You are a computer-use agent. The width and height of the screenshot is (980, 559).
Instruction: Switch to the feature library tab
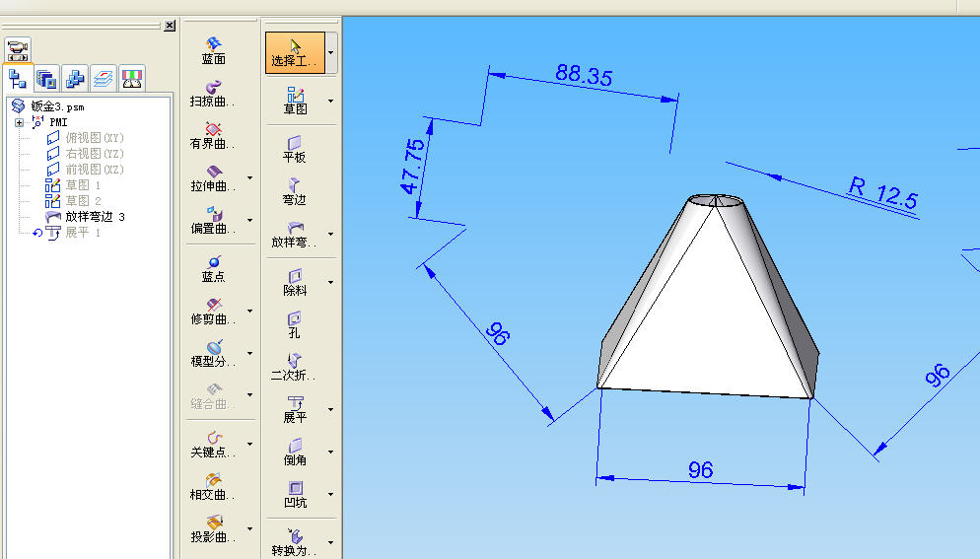pyautogui.click(x=46, y=79)
